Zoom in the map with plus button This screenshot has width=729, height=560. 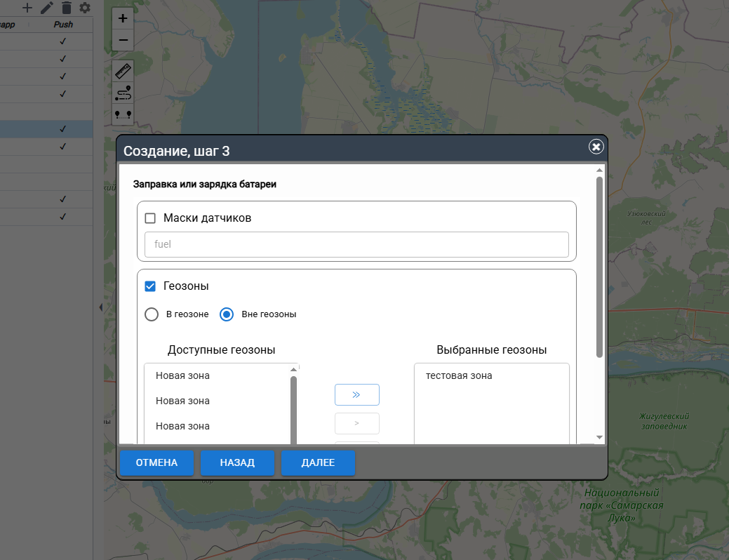coord(123,19)
